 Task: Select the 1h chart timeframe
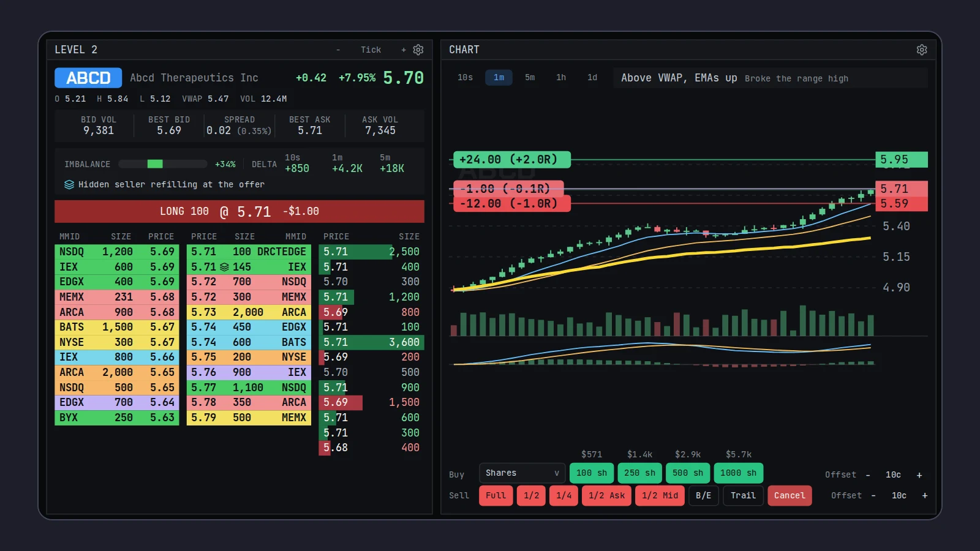coord(561,77)
